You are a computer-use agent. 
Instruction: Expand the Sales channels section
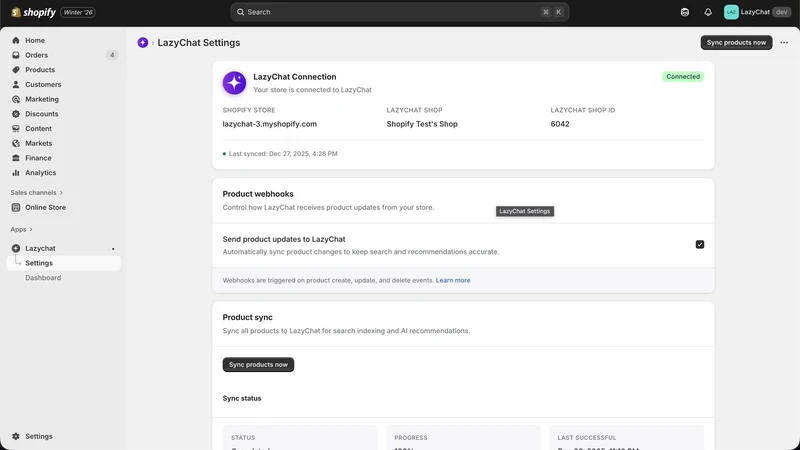pyautogui.click(x=37, y=193)
